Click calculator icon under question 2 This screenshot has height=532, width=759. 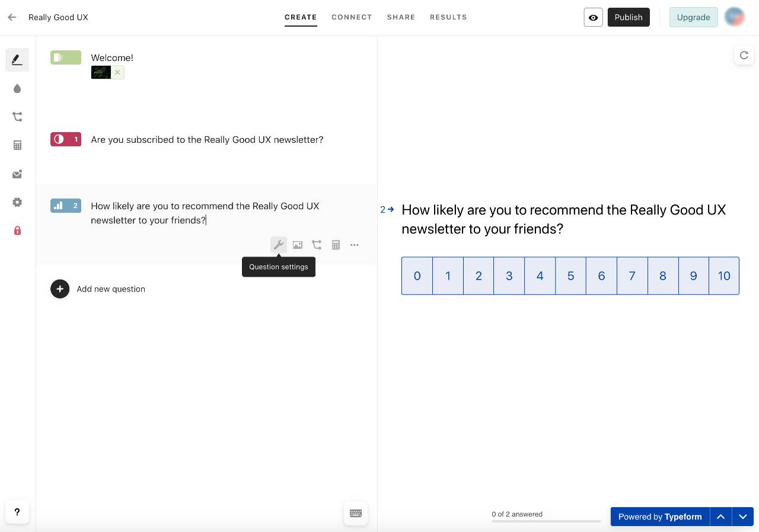[336, 245]
